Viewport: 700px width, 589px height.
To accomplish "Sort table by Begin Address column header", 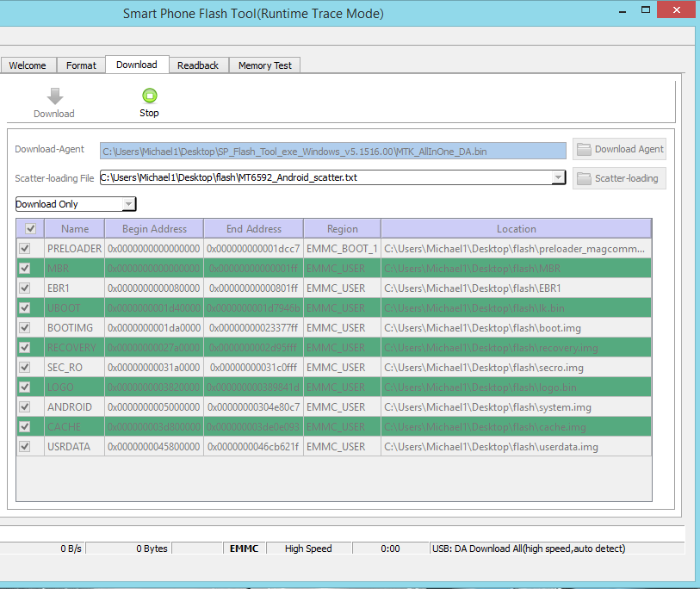I will coord(154,229).
